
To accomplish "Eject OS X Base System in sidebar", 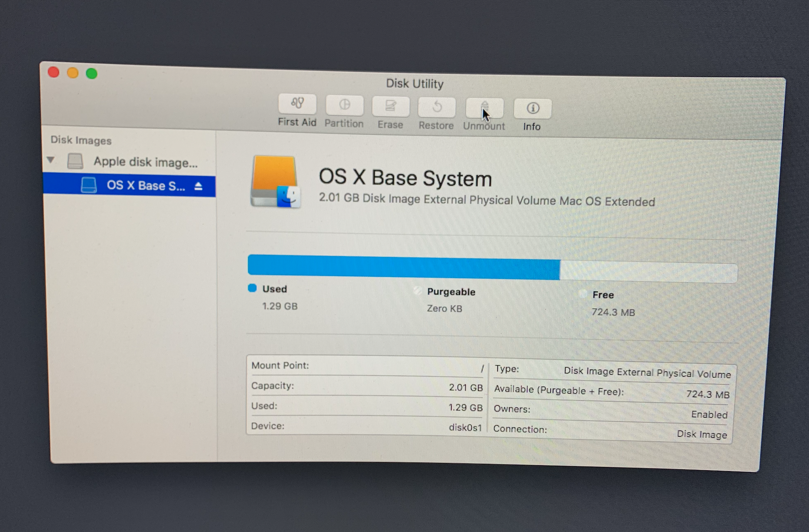I will point(198,186).
